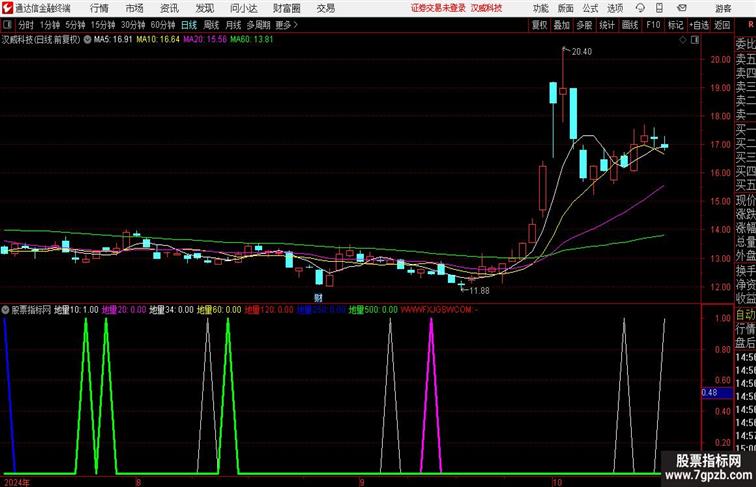Open the 市场 menu
Screen dimensions: 756x487
tap(135, 8)
